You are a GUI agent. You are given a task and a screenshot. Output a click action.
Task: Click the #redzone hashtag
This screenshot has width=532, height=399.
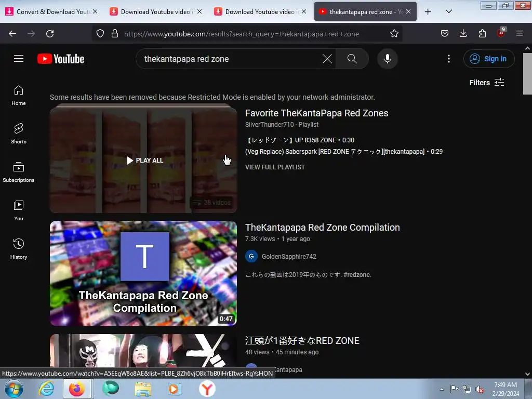click(x=357, y=275)
